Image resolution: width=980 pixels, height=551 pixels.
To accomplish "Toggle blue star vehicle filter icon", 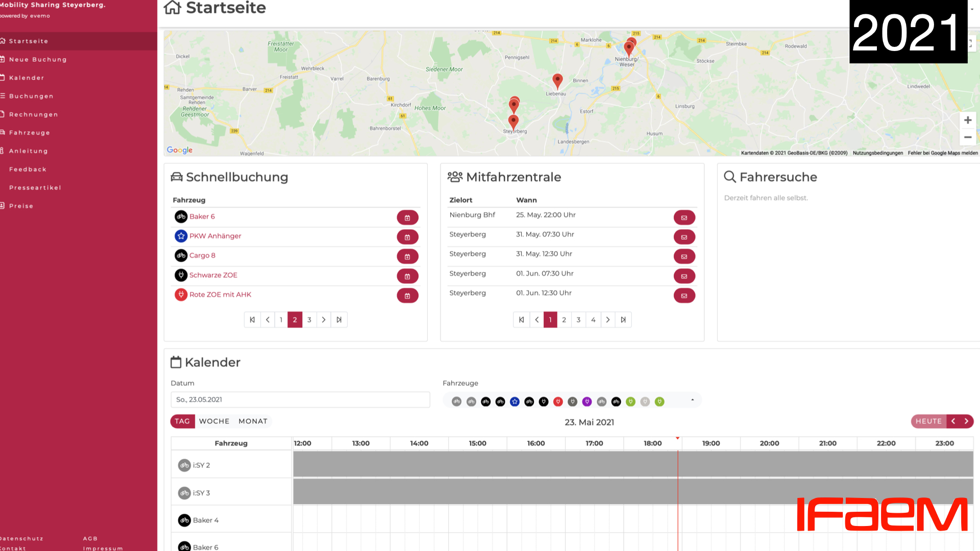I will click(514, 402).
